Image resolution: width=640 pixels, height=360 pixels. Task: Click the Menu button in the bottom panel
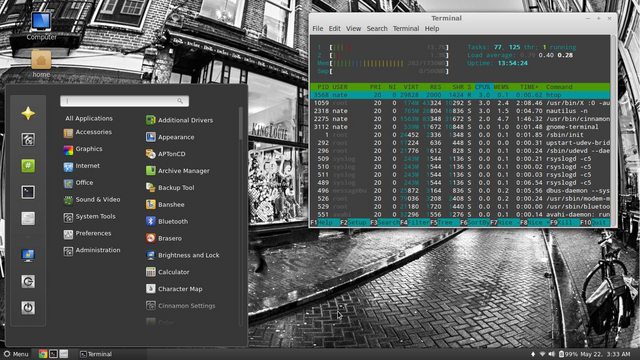coord(16,354)
